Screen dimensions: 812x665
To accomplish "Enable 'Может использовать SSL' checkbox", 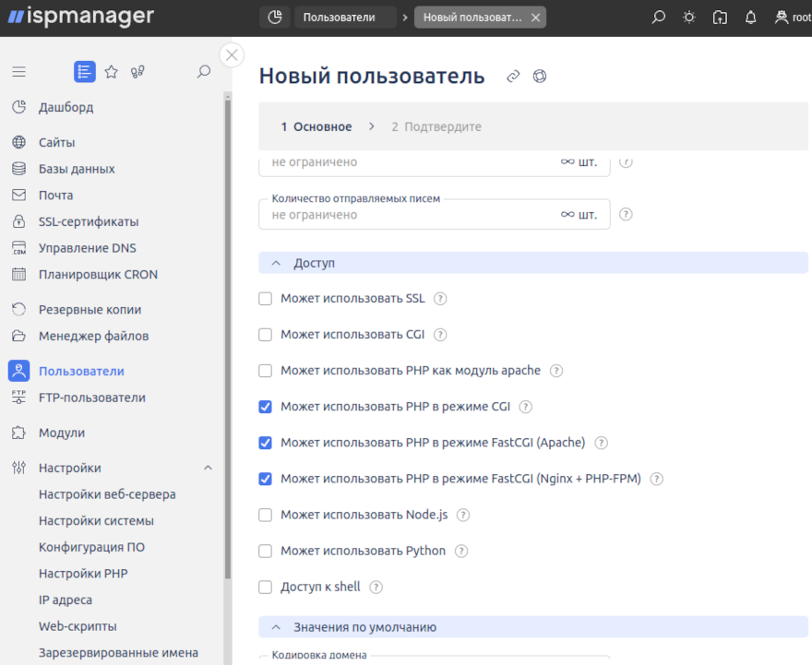I will [x=266, y=299].
